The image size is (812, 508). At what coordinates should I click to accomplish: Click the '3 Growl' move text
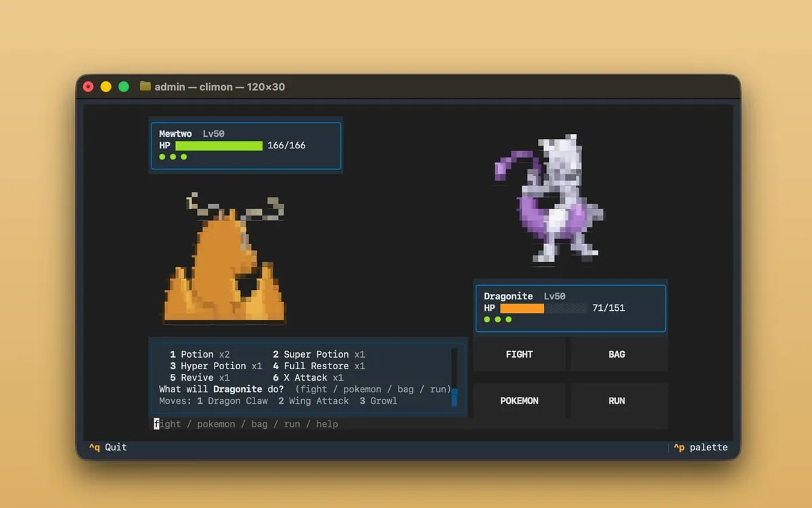click(x=378, y=401)
